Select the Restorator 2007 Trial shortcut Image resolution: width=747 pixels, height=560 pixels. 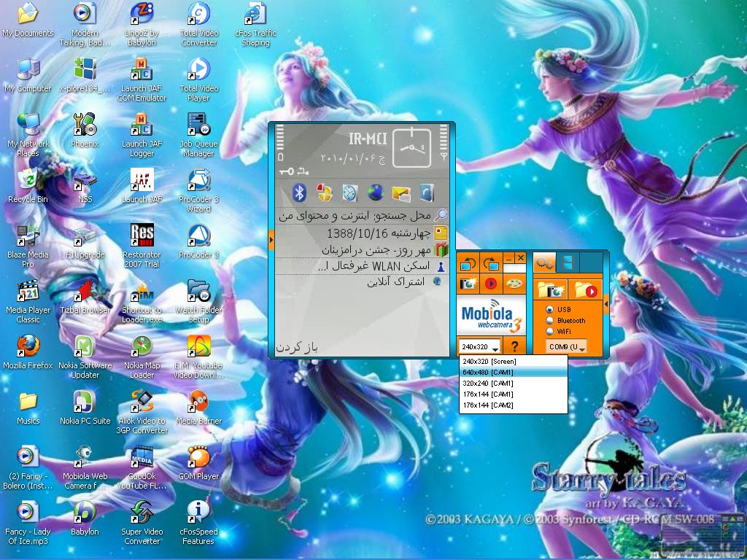(142, 246)
